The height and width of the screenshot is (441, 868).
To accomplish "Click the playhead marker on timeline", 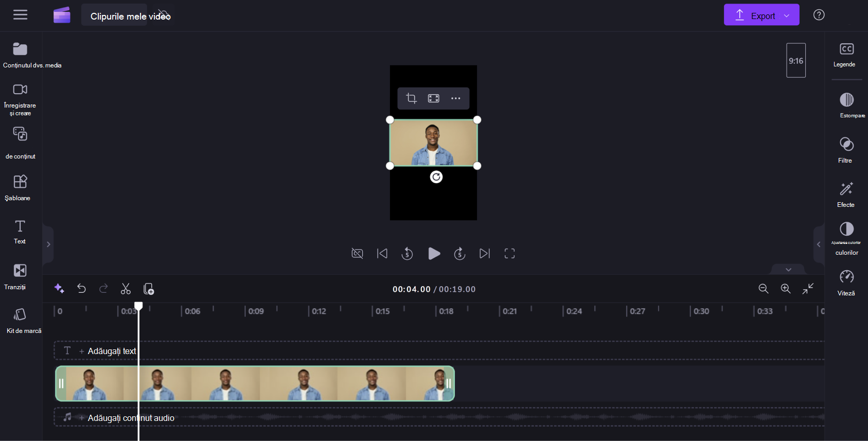I will 138,306.
